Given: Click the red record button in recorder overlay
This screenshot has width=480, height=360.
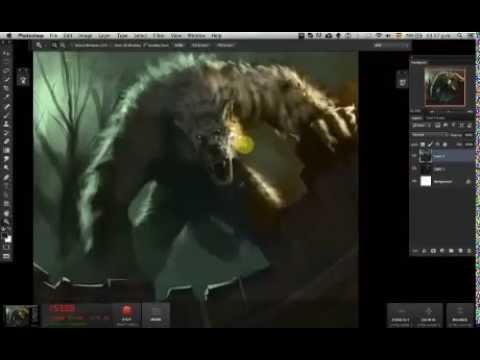Looking at the screenshot, I should click(x=126, y=310).
